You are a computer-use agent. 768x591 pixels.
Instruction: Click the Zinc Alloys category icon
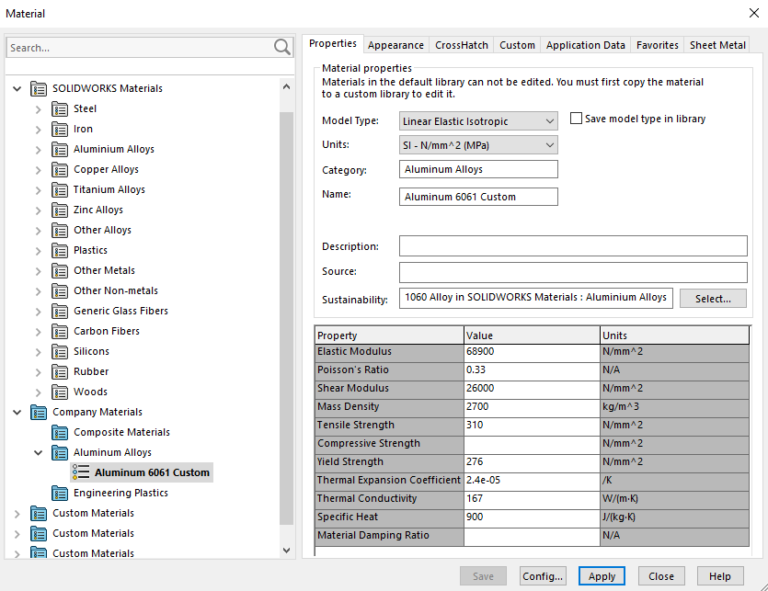(x=60, y=210)
